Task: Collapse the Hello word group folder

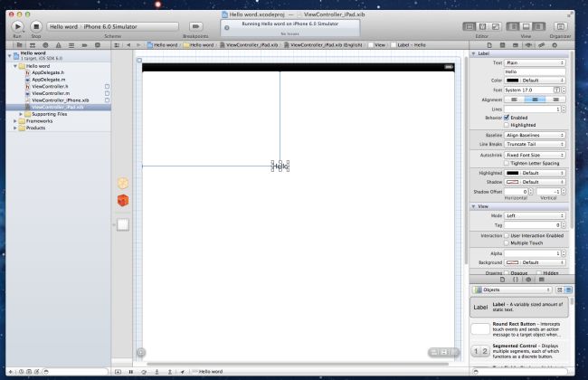Action: pos(15,66)
